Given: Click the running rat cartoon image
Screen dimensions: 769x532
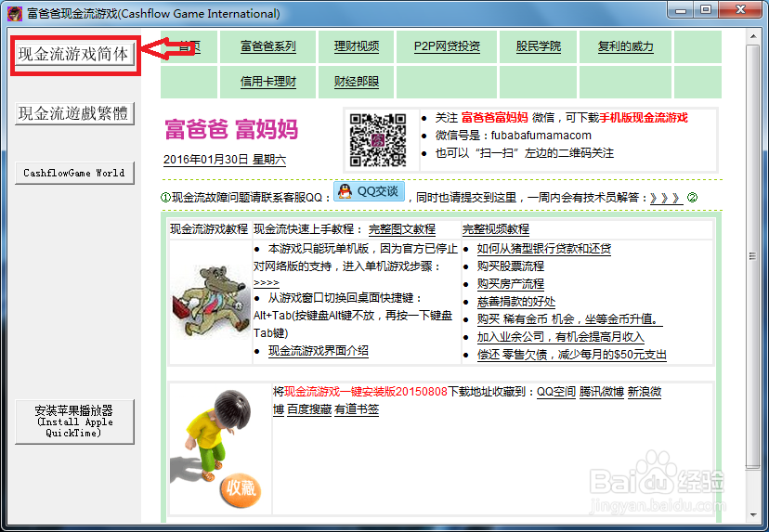Looking at the screenshot, I should pyautogui.click(x=210, y=302).
